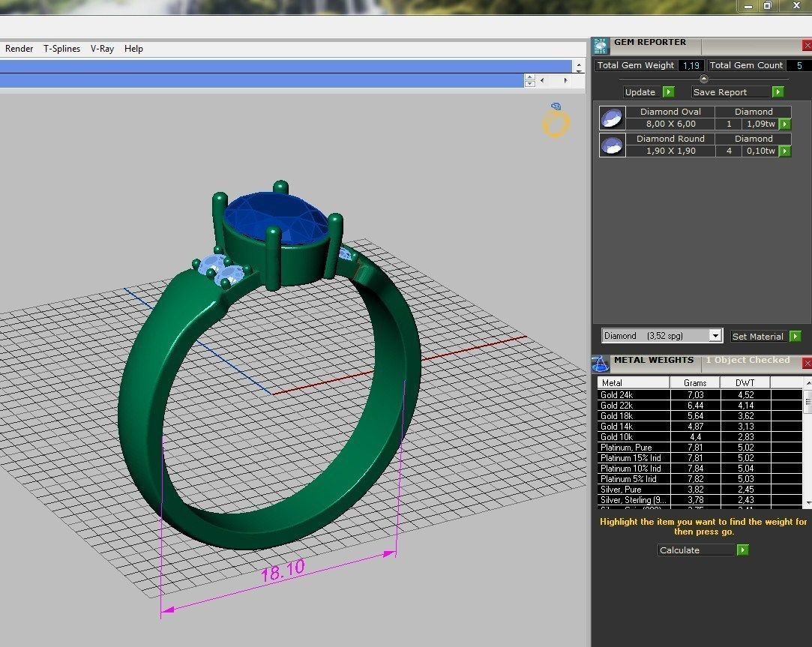Click the Save Report button
The image size is (812, 647).
pos(731,92)
